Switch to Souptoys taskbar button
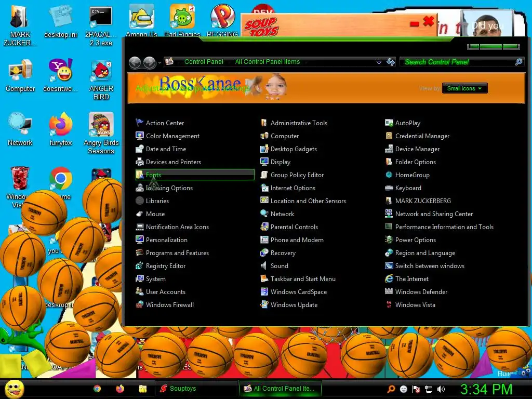 click(196, 389)
